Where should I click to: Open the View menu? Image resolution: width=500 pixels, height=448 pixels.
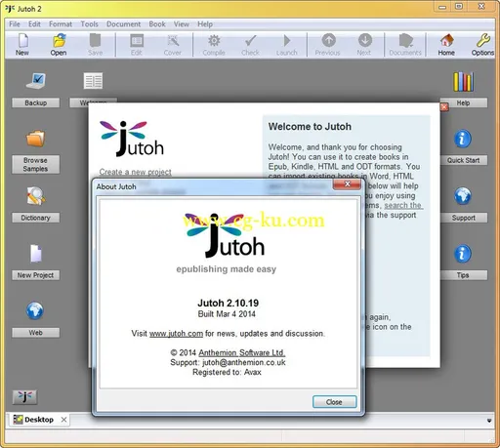(x=182, y=24)
